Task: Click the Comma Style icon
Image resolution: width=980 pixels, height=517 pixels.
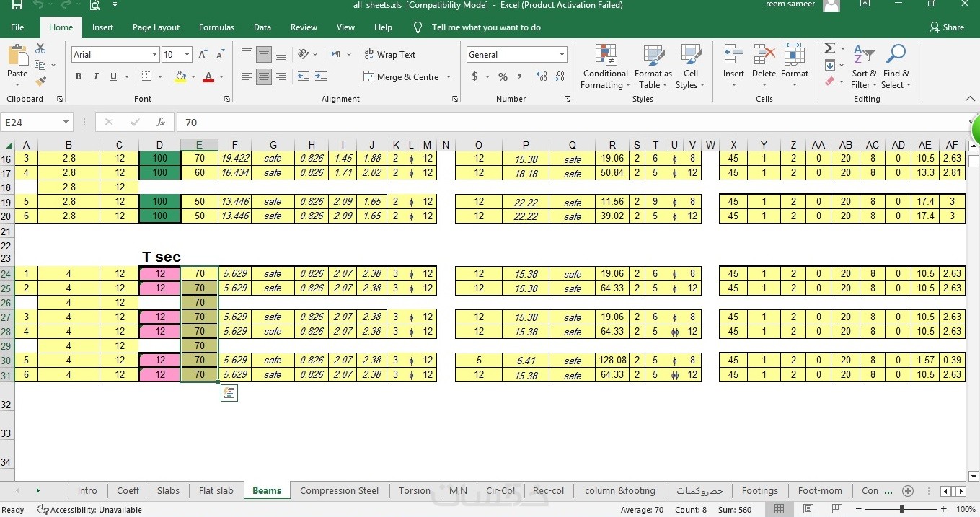Action: (520, 76)
